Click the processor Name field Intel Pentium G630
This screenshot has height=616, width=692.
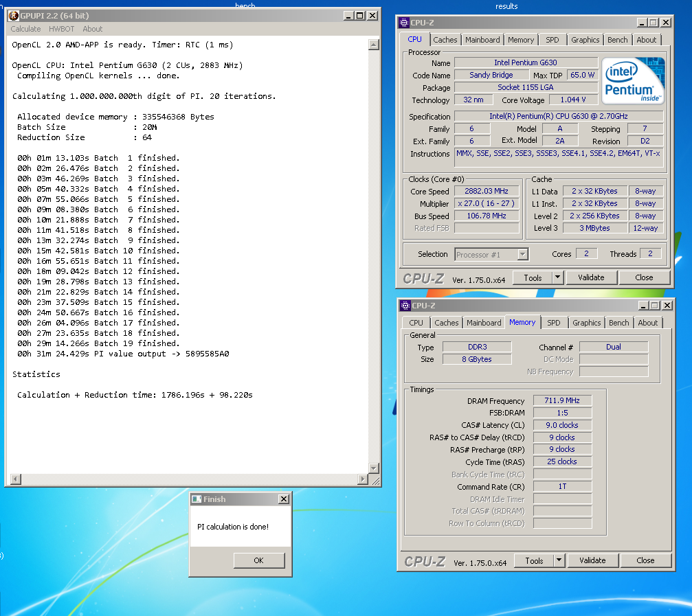(526, 62)
